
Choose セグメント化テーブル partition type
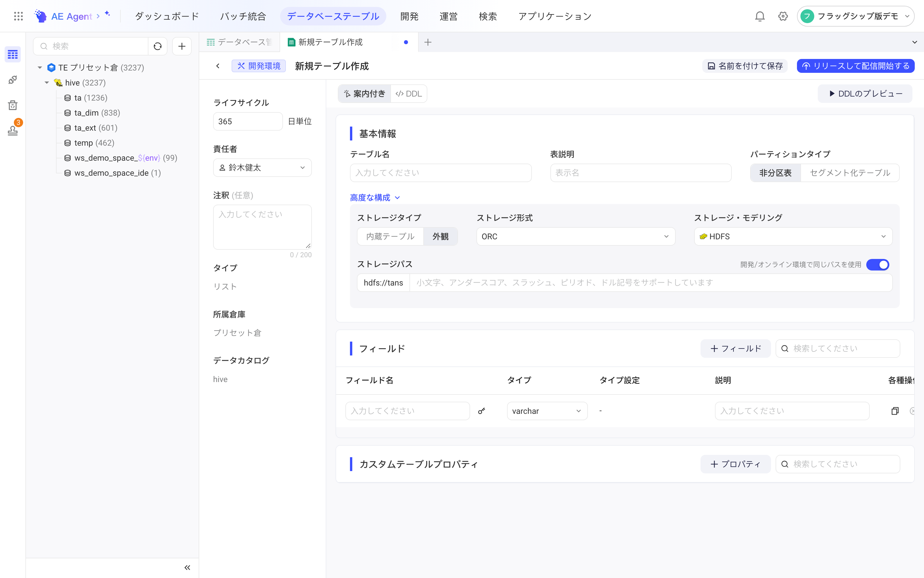[x=850, y=173]
